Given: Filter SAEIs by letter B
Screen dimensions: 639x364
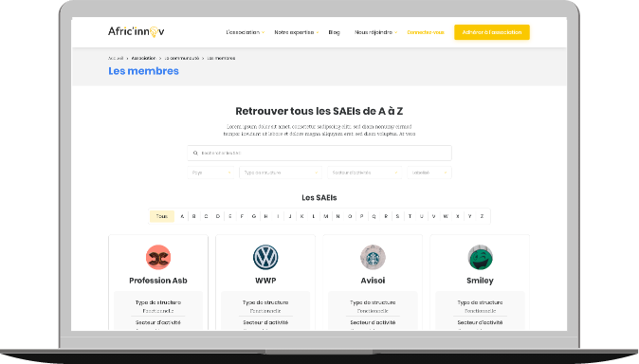Looking at the screenshot, I should (194, 216).
